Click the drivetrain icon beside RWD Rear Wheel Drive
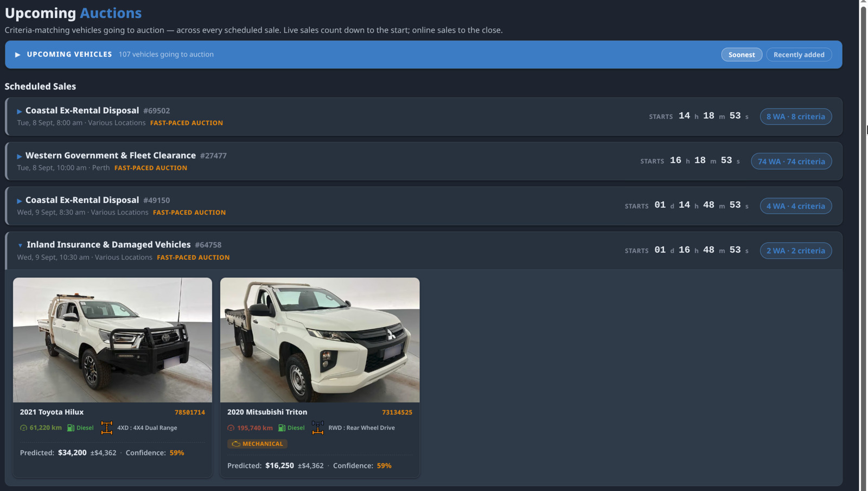This screenshot has width=868, height=491. point(317,428)
